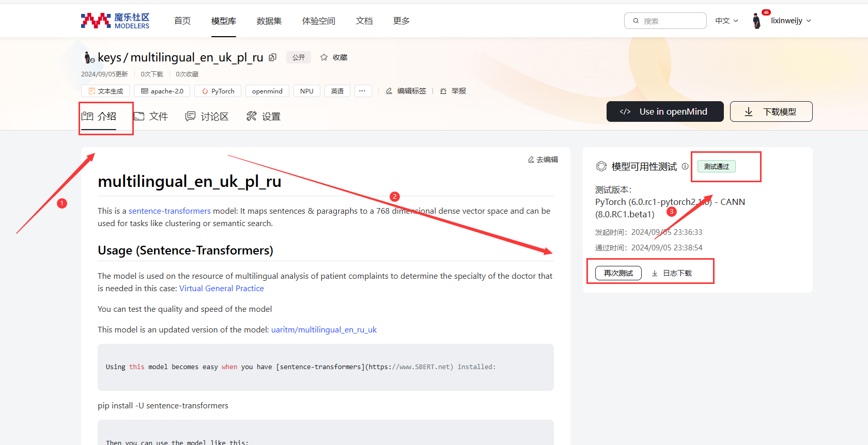Expand hidden tags with the ellipsis button
868x445 pixels.
pyautogui.click(x=362, y=91)
